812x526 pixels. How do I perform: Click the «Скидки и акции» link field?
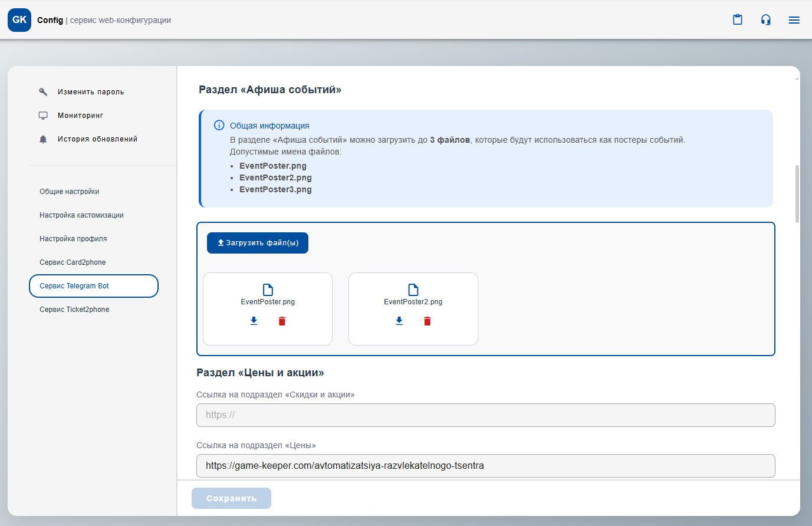click(485, 415)
